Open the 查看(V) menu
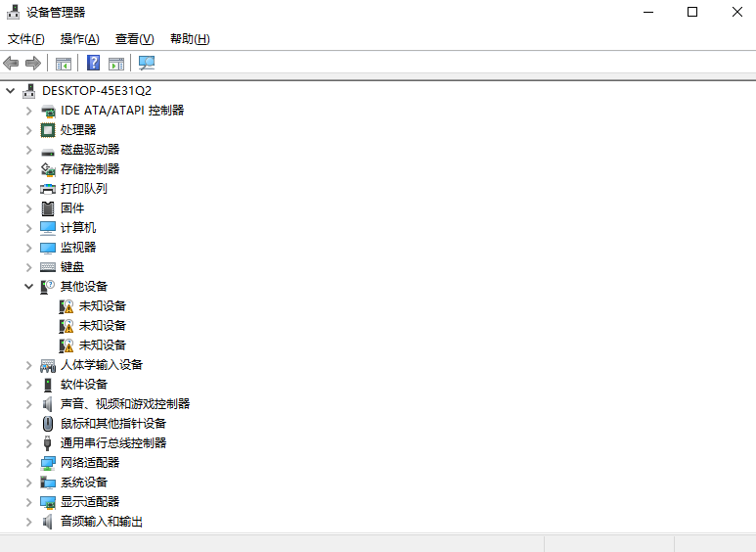756x552 pixels. (134, 39)
